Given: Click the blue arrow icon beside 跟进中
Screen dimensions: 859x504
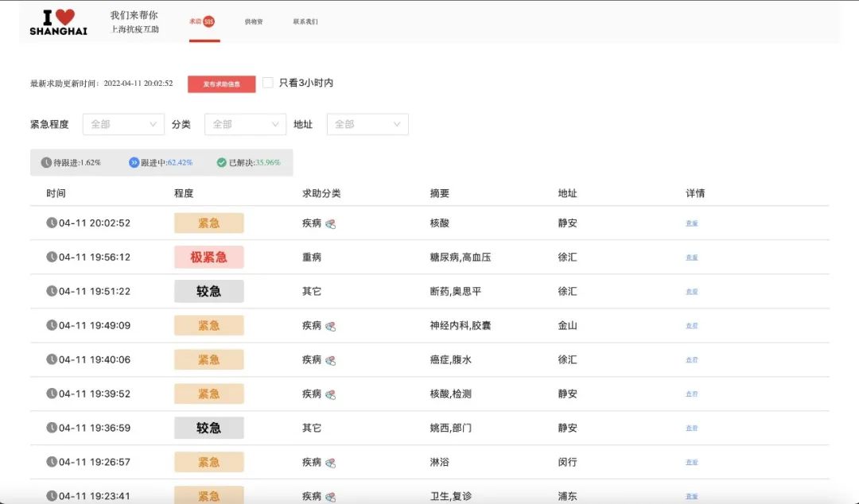Looking at the screenshot, I should point(134,163).
